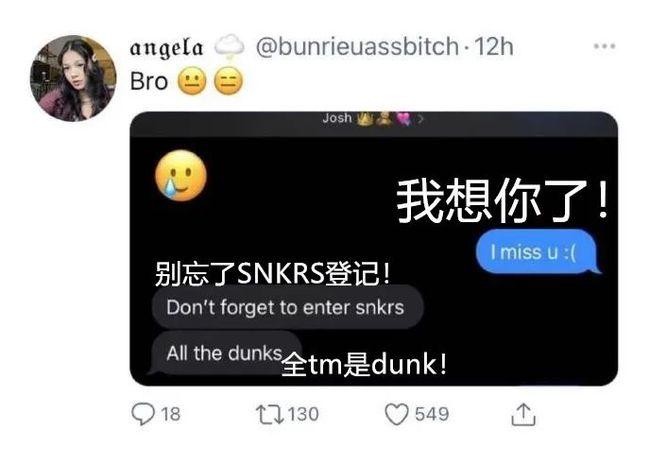Click the crying smile emoji
The image size is (650, 449).
(x=181, y=176)
